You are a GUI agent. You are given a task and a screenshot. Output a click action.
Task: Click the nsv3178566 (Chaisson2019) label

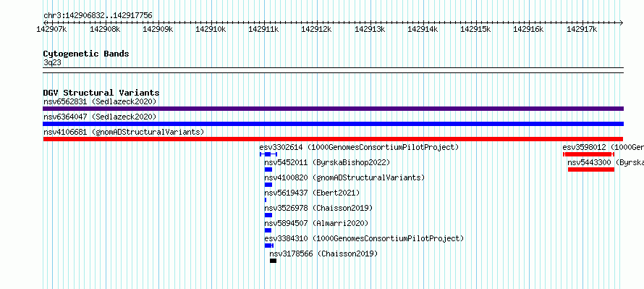(x=323, y=254)
